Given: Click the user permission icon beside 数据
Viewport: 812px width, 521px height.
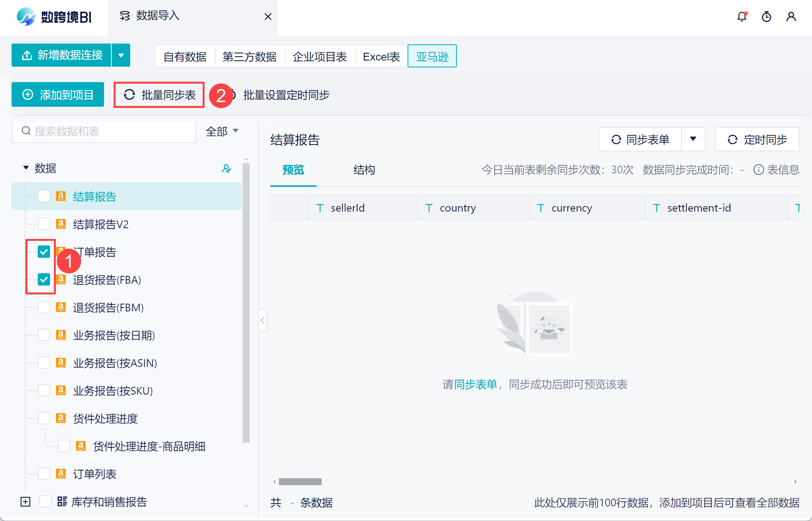Looking at the screenshot, I should [226, 168].
